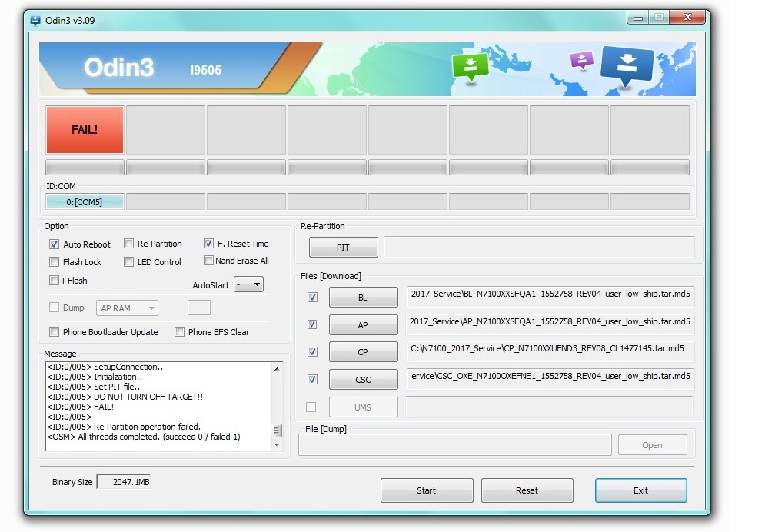Click the AP file browse button

[x=363, y=325]
